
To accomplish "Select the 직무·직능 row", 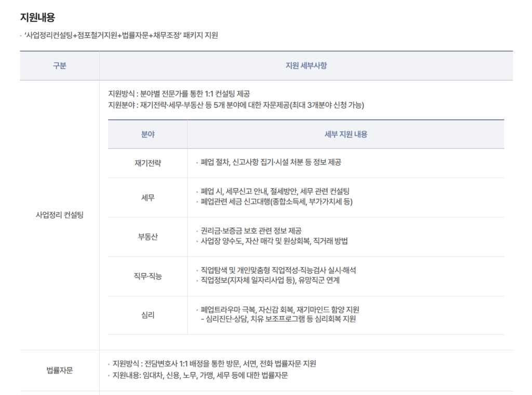I will [147, 275].
